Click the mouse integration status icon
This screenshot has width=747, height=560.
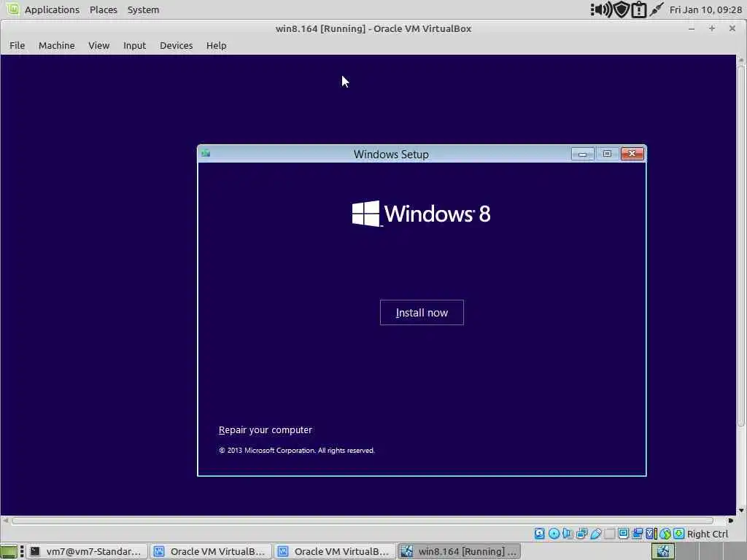665,533
